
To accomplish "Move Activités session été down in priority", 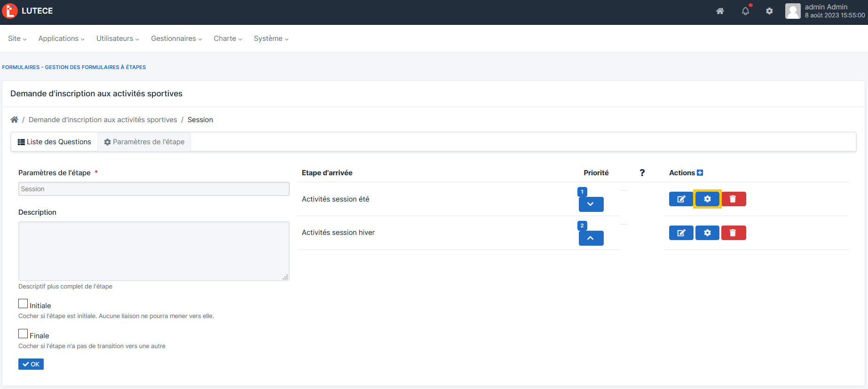I will click(x=591, y=204).
